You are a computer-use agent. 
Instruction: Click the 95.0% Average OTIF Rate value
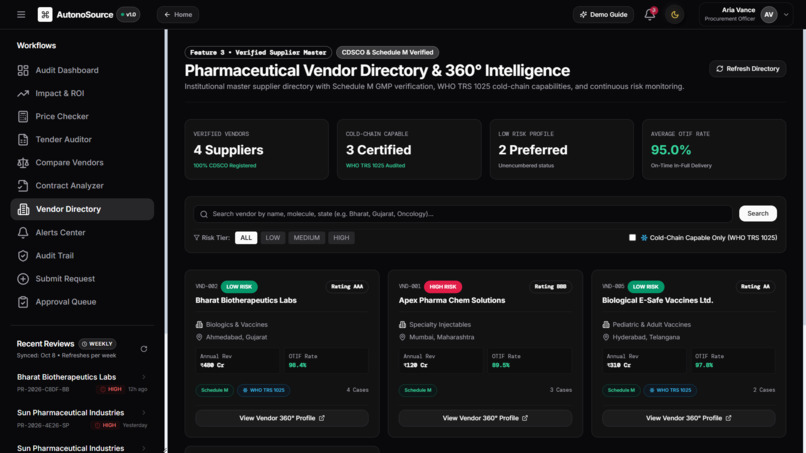671,150
